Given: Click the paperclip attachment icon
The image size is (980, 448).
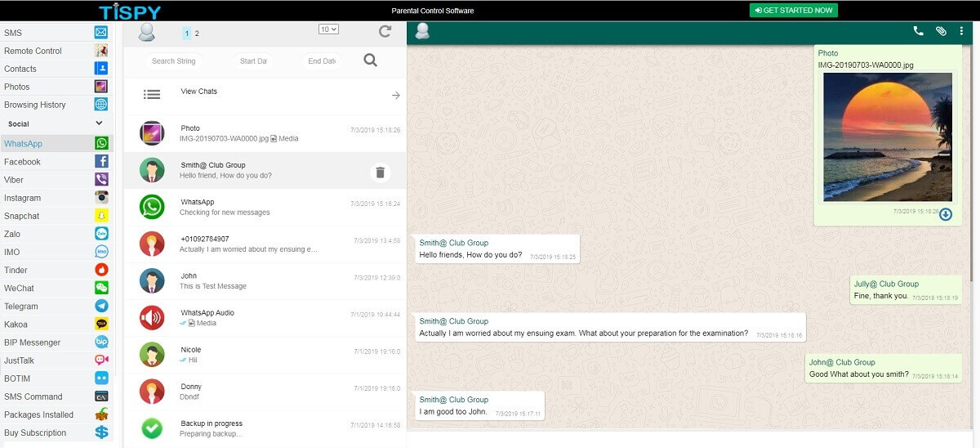Looking at the screenshot, I should pyautogui.click(x=941, y=31).
